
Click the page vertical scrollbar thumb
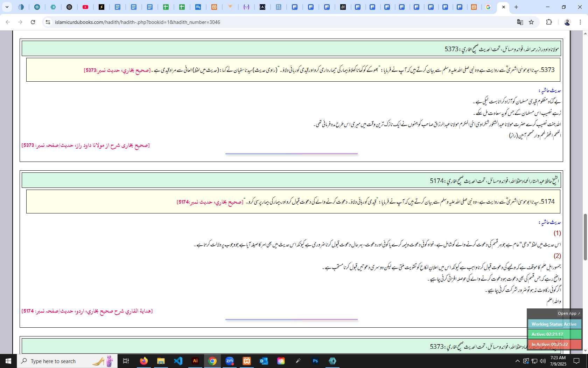(x=585, y=237)
